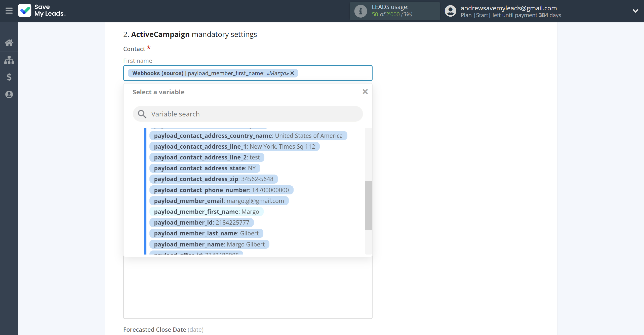The image size is (644, 335).
Task: Click the empty text area below variable list
Action: click(x=248, y=288)
